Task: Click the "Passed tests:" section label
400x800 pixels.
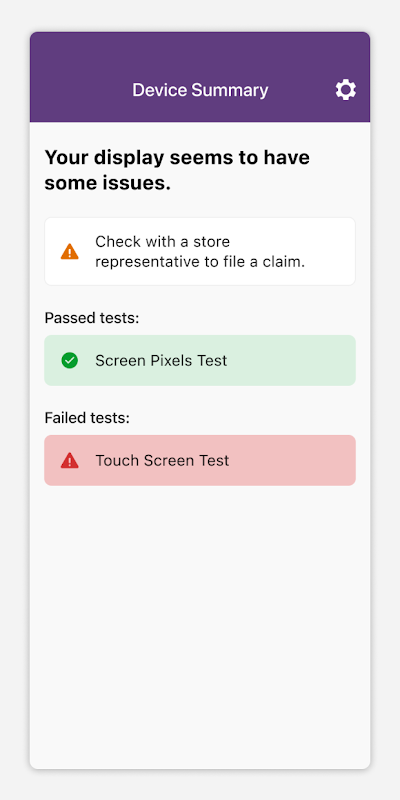Action: pos(92,318)
